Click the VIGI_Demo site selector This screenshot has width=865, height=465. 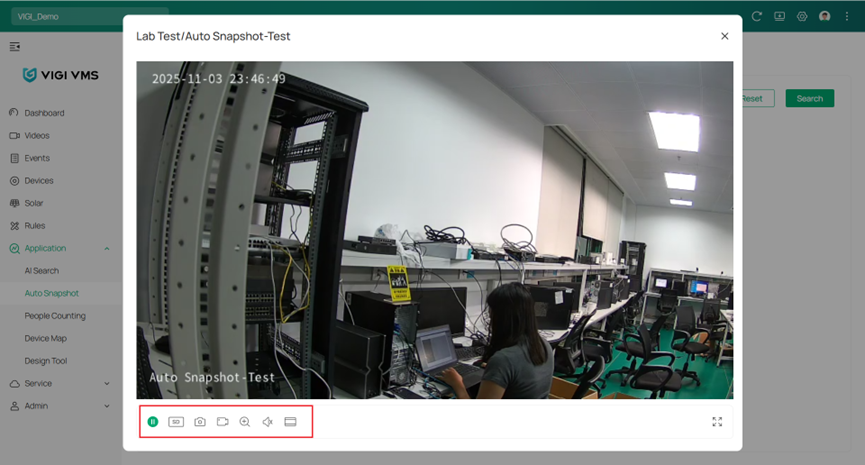click(x=90, y=17)
